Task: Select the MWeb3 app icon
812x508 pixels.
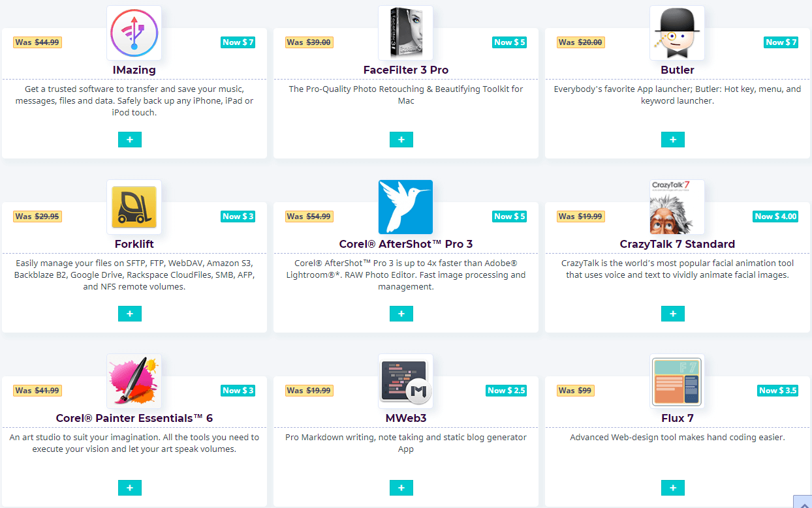Action: point(405,381)
